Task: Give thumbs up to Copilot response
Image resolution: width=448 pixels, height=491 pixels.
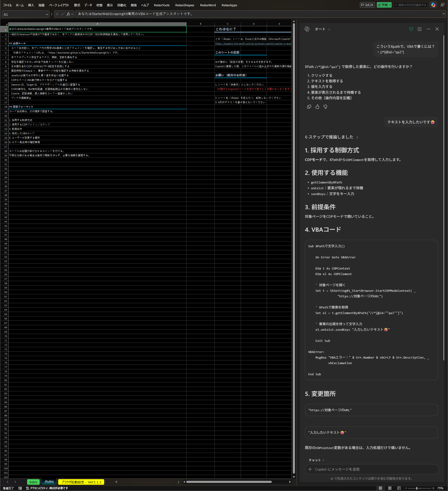Action: (x=317, y=107)
